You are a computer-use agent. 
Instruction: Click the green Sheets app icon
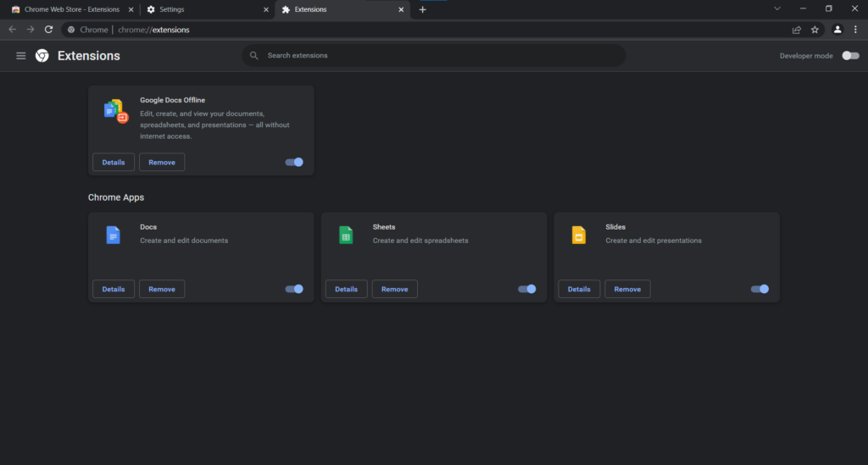(346, 235)
